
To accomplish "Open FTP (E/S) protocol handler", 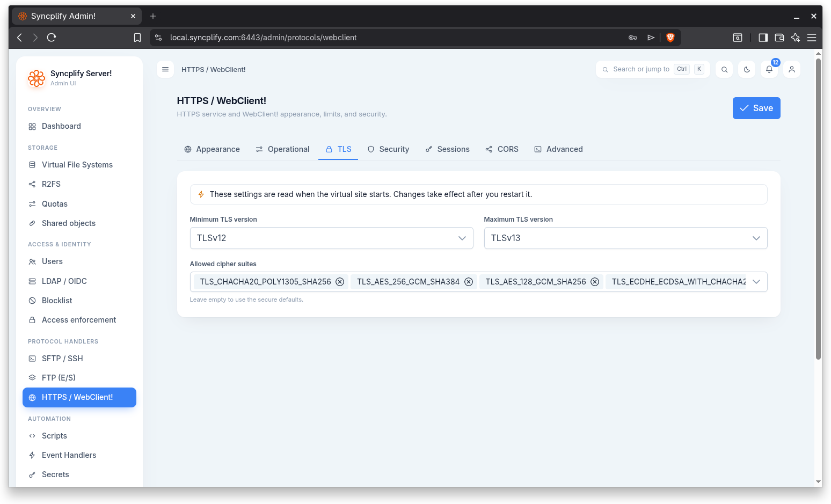I will 79,378.
